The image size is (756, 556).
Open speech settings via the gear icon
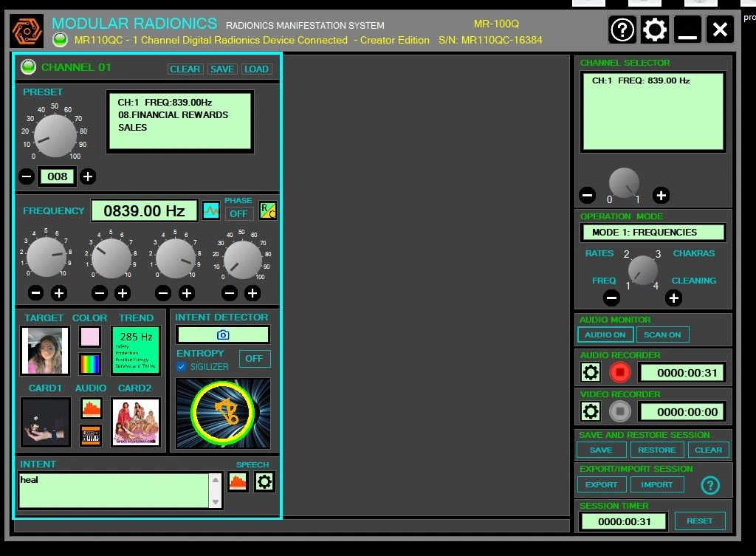tap(265, 481)
